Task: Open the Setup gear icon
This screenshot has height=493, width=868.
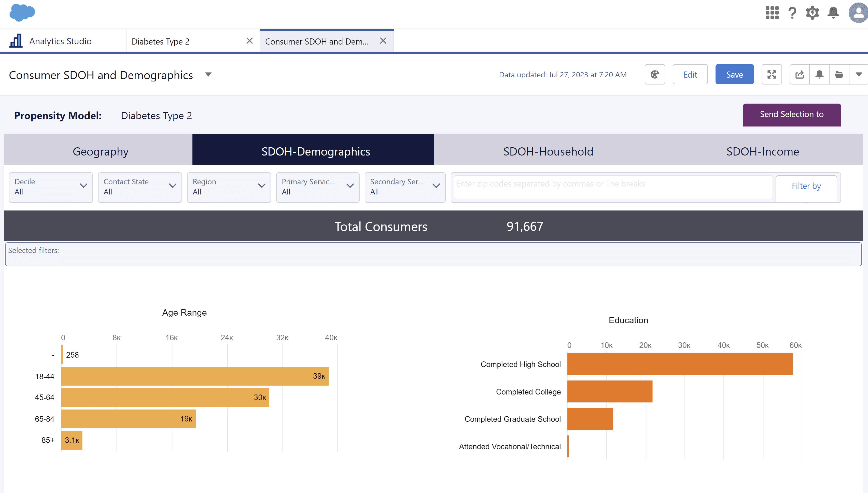Action: [x=813, y=13]
